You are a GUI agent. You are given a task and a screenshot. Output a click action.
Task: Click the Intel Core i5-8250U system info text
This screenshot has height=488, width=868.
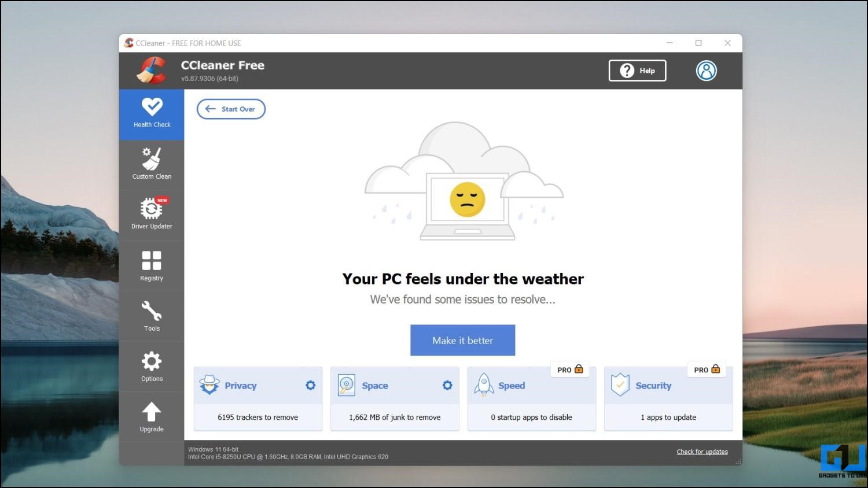pos(288,457)
